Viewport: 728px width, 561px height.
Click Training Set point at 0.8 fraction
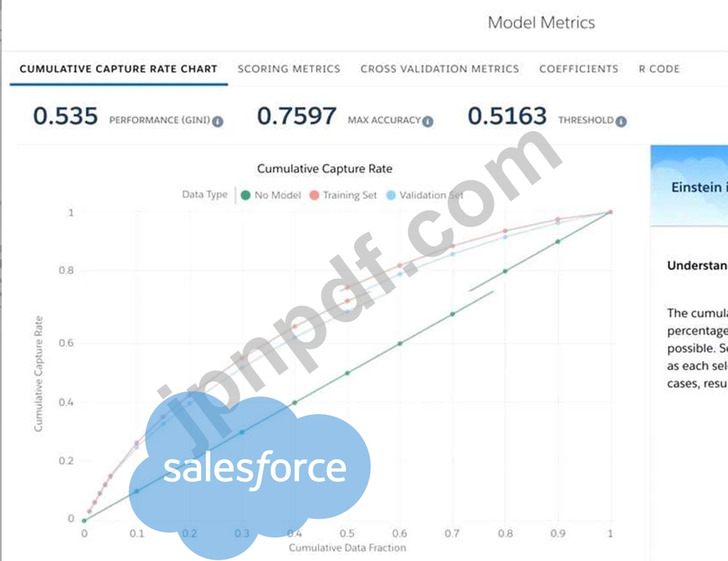coord(505,231)
